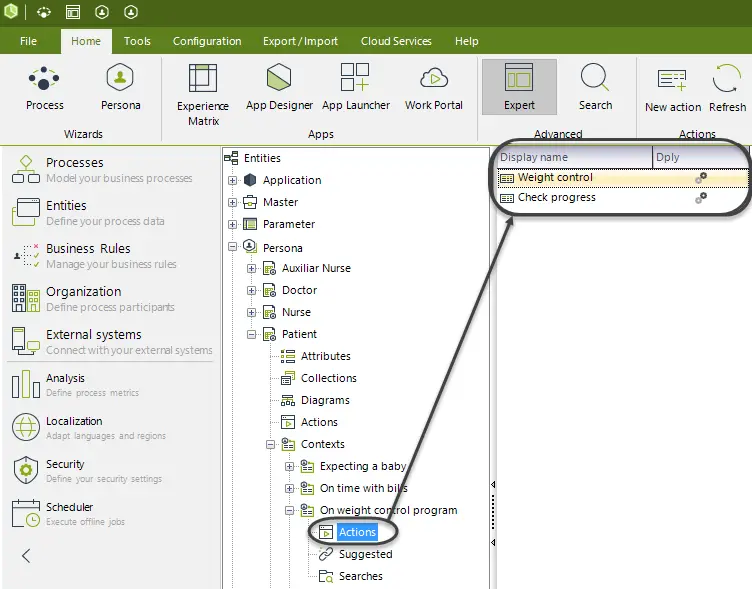Open the Process wizard
Image resolution: width=752 pixels, height=589 pixels.
click(x=44, y=88)
